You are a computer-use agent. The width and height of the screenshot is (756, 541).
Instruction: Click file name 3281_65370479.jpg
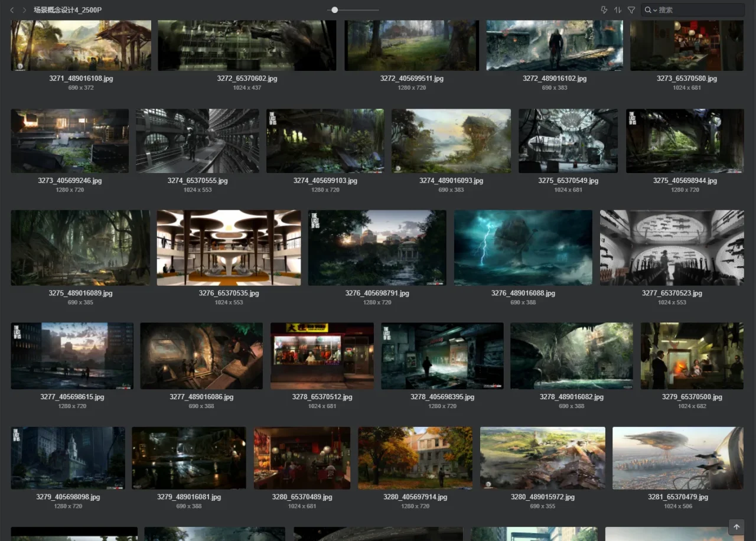[678, 497]
